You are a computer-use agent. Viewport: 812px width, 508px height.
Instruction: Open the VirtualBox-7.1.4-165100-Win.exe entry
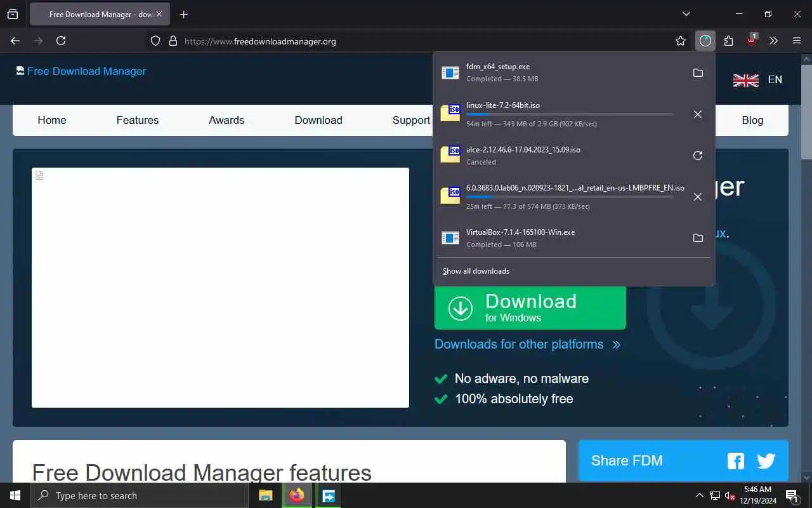[560, 238]
